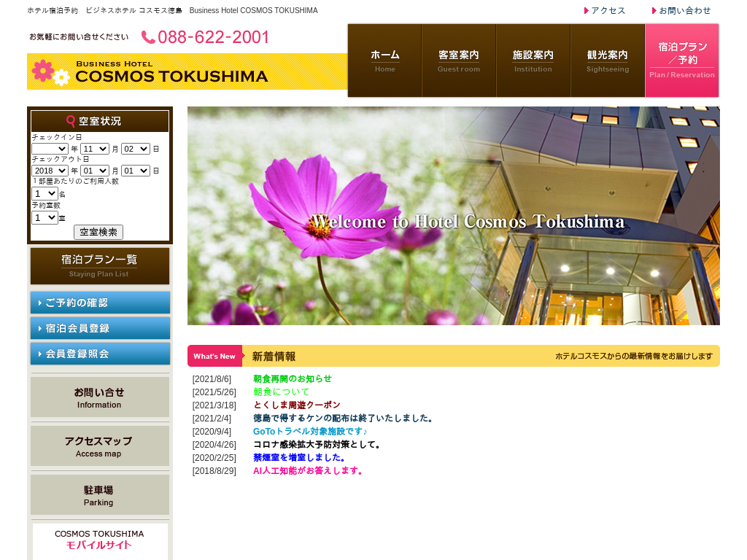This screenshot has width=747, height=560.
Task: Expand the check-in month dropdown showing 11
Action: 94,149
